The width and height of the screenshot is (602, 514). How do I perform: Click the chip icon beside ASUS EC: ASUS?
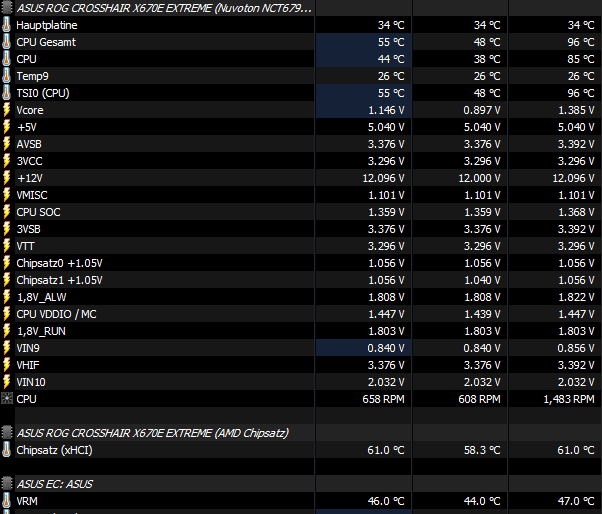click(x=7, y=484)
